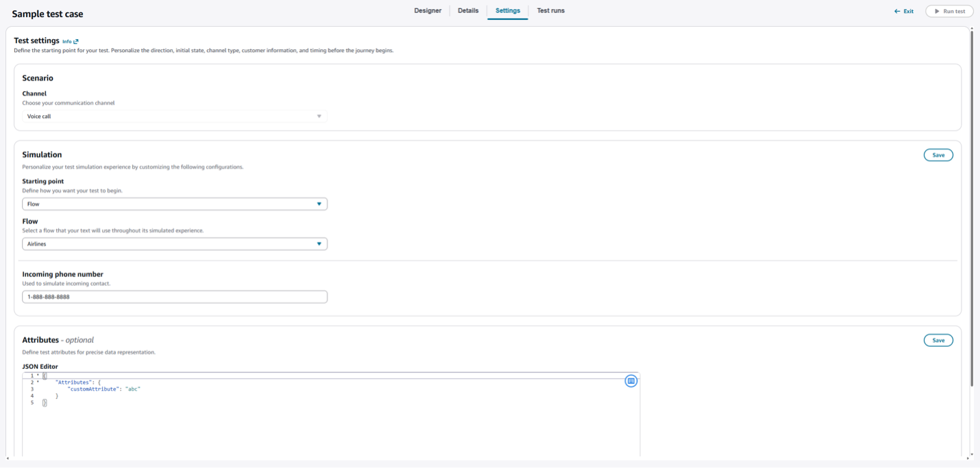The height and width of the screenshot is (471, 980).
Task: Open the Details tab
Action: click(468, 11)
